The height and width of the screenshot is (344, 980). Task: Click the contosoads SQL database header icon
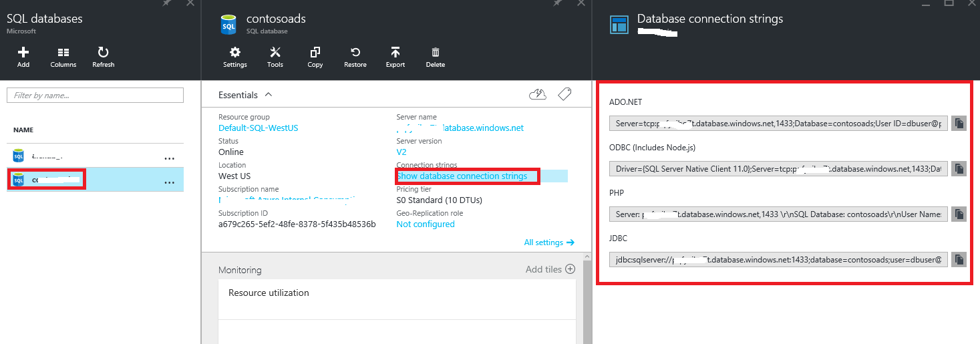pyautogui.click(x=229, y=24)
